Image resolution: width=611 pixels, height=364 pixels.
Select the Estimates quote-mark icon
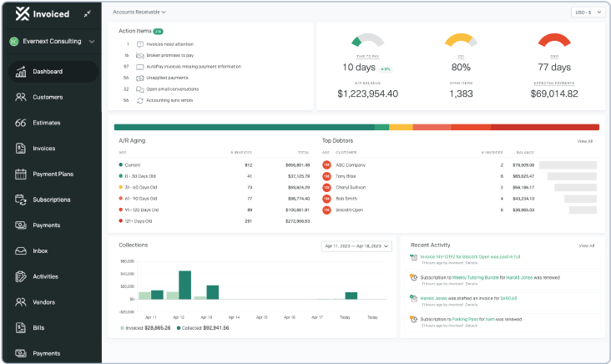tap(21, 123)
